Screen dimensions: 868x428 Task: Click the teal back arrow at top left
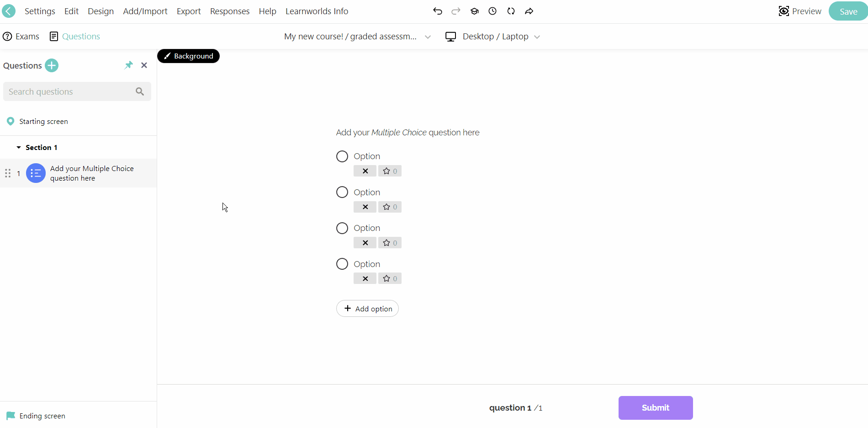[8, 11]
